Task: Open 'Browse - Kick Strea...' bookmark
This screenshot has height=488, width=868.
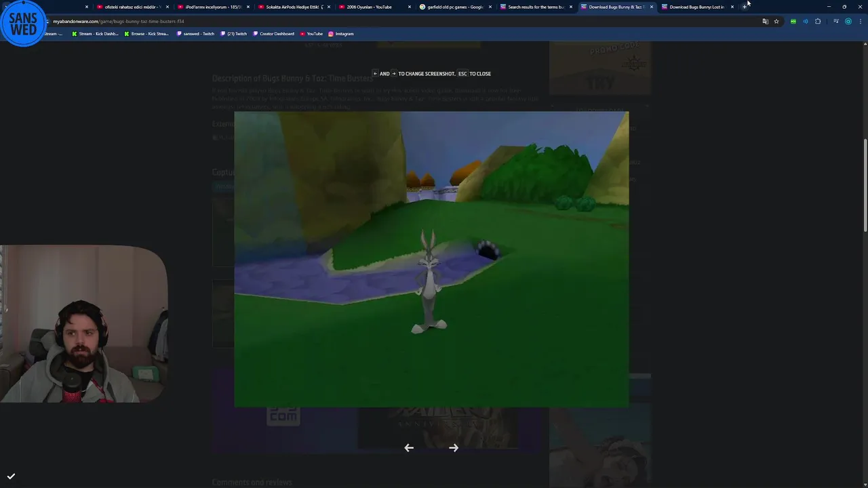Action: (146, 33)
